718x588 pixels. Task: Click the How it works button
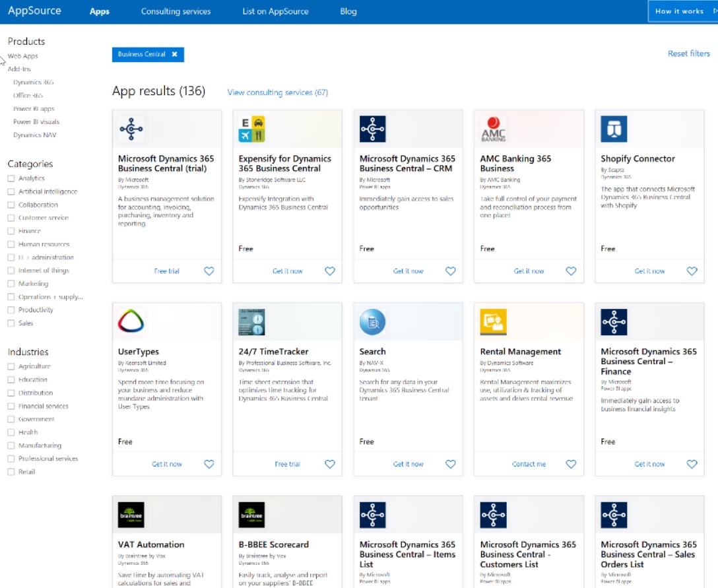point(682,11)
